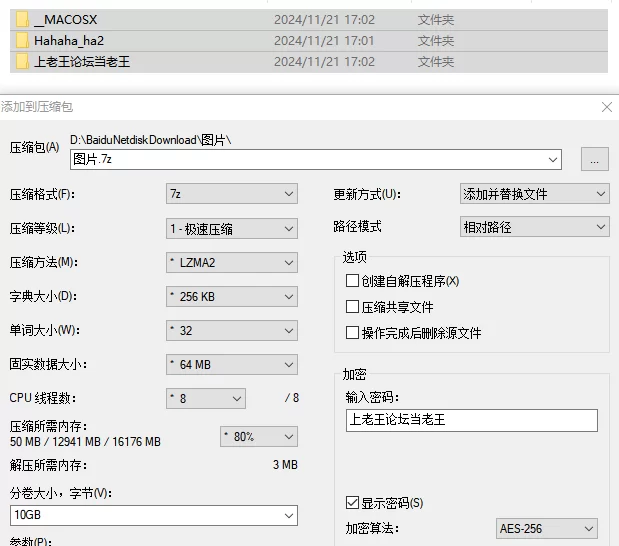Open the 压缩方法 LZMA2 dropdown
619x546 pixels.
[x=231, y=263]
